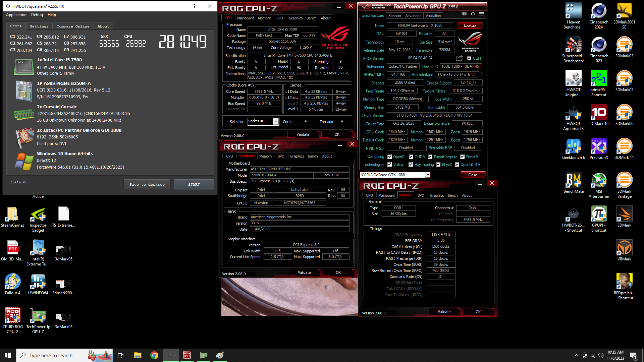Launch the BenchMate desktop shortcut
This screenshot has width=644, height=362.
(573, 182)
